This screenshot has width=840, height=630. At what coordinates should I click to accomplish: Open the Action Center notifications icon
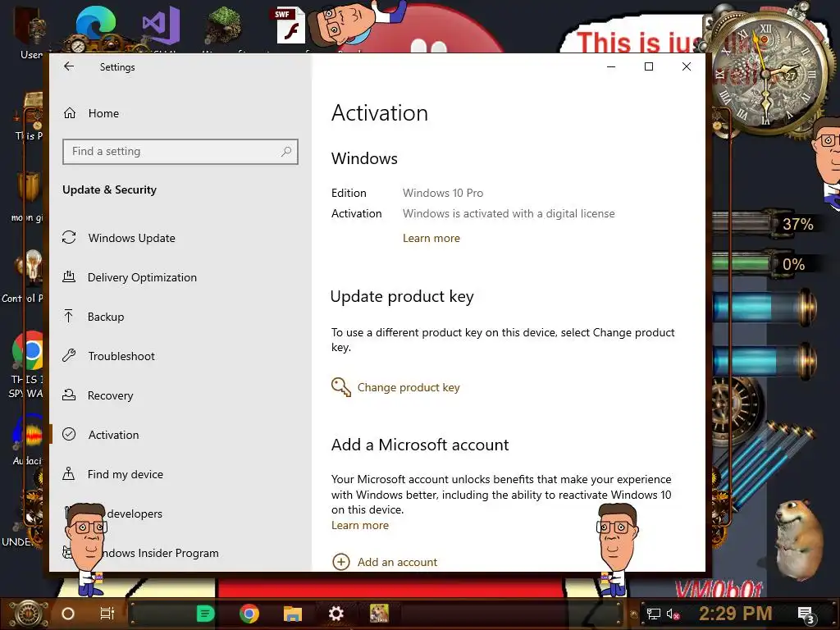pos(806,614)
